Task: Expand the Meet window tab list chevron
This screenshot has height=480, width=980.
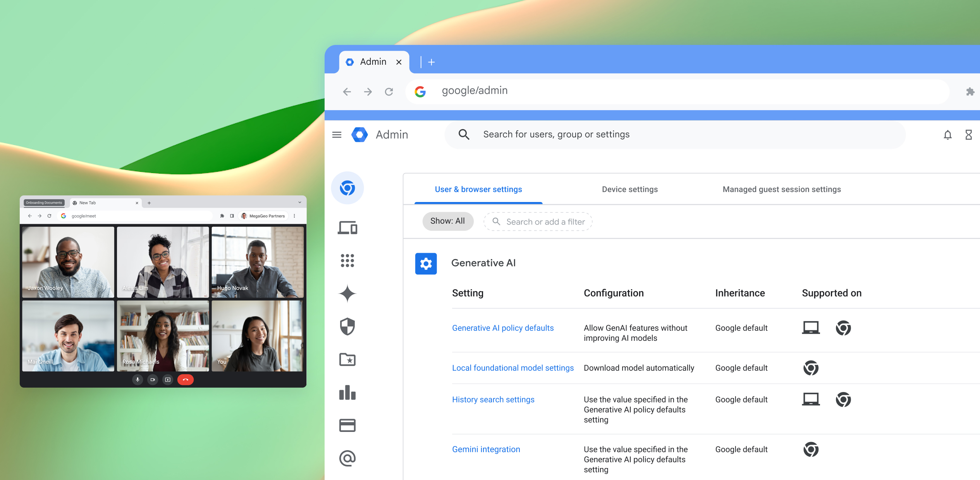Action: point(299,202)
